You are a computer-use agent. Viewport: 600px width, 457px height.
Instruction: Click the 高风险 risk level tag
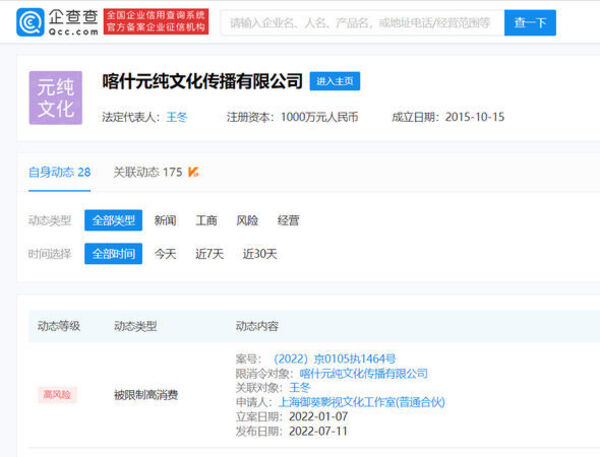click(56, 395)
